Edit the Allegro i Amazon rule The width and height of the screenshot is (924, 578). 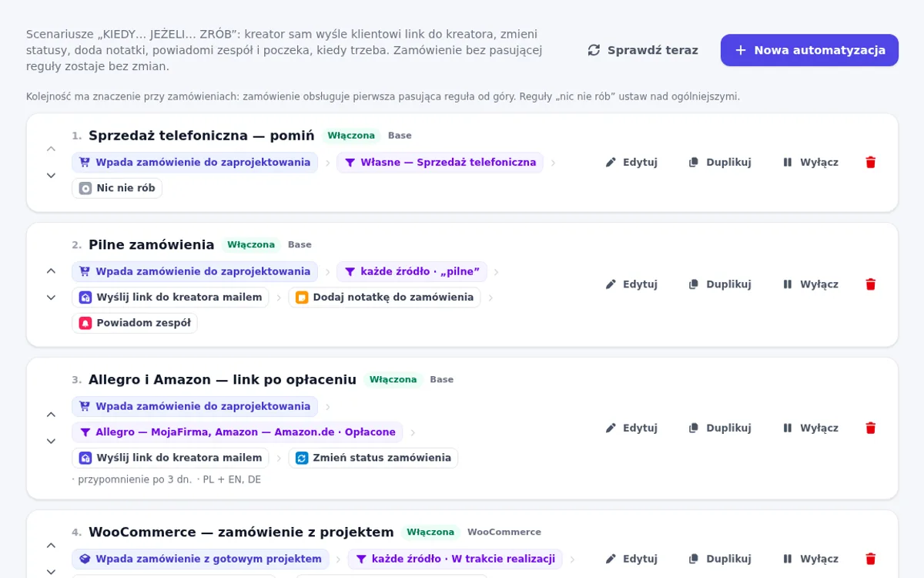(631, 428)
